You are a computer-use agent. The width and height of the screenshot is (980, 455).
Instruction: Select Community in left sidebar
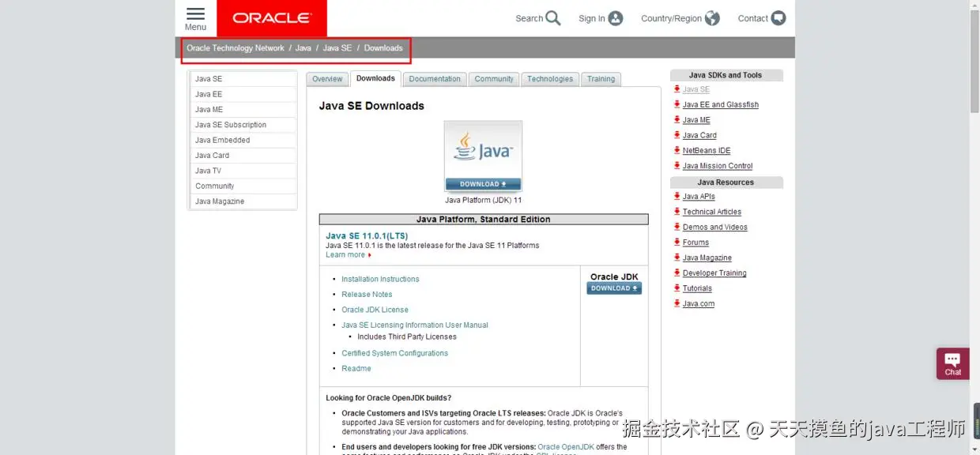coord(243,186)
